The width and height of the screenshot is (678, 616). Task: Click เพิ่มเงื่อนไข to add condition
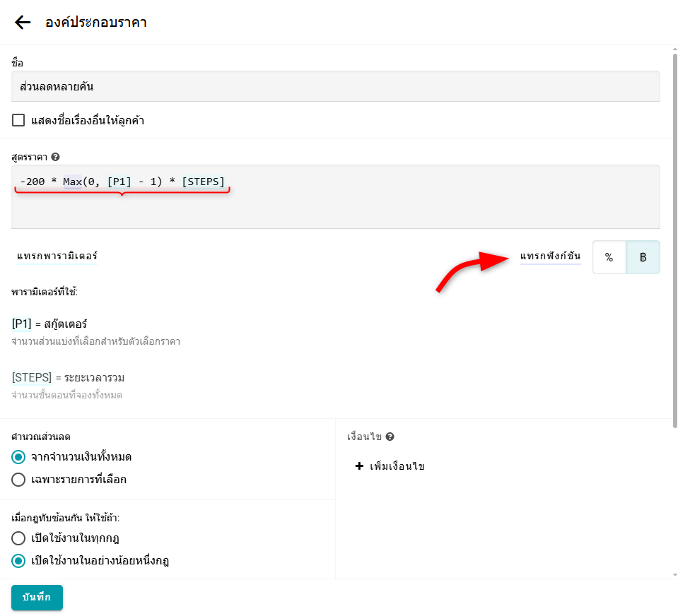[397, 466]
